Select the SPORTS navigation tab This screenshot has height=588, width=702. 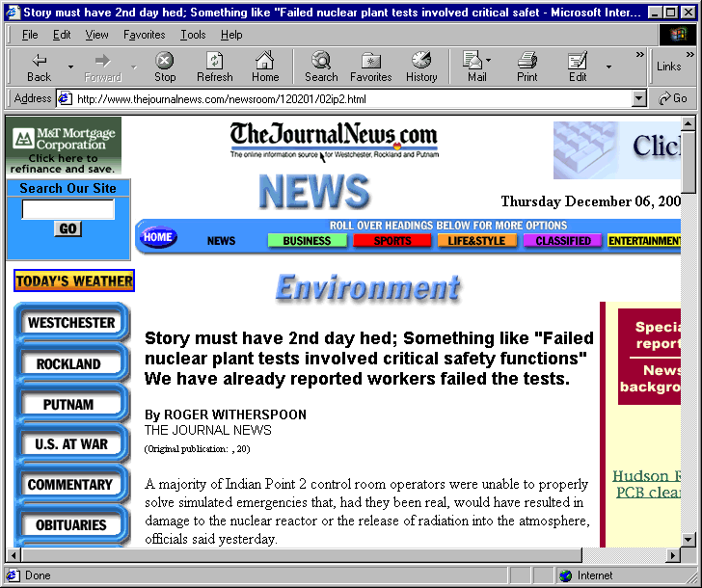pos(392,241)
